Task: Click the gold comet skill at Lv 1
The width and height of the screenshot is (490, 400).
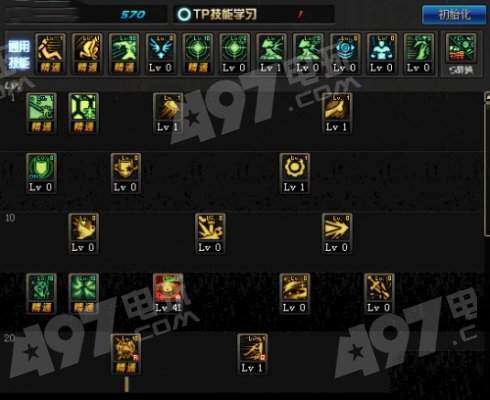Action: 168,113
